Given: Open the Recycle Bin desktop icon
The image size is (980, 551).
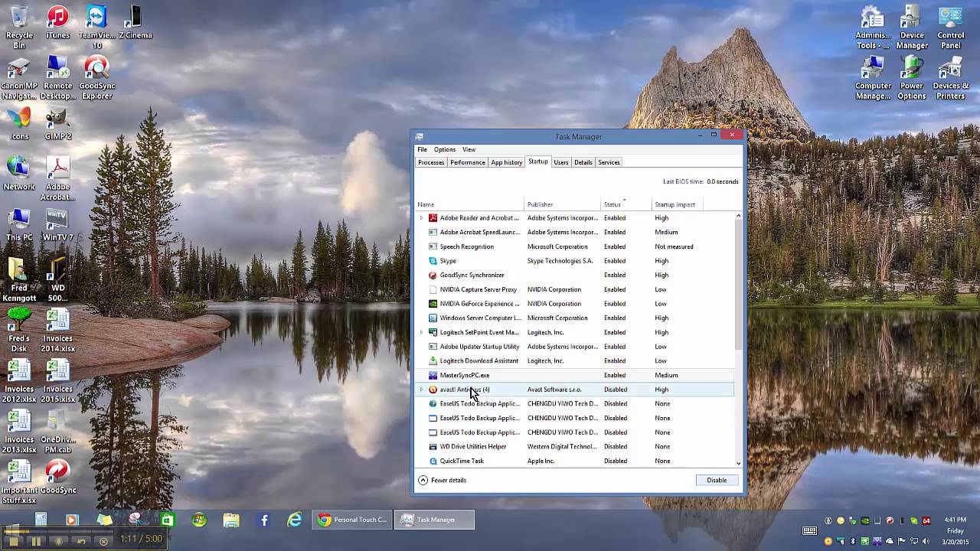Looking at the screenshot, I should coord(19,28).
